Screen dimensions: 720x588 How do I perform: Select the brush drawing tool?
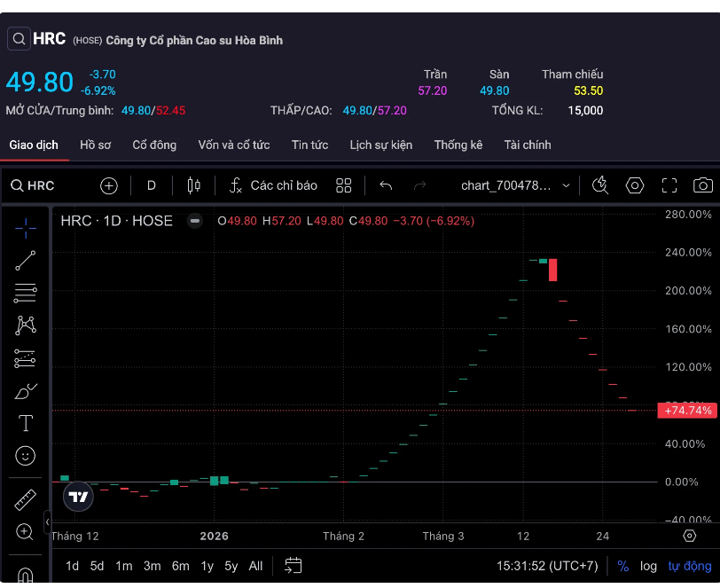pyautogui.click(x=26, y=391)
